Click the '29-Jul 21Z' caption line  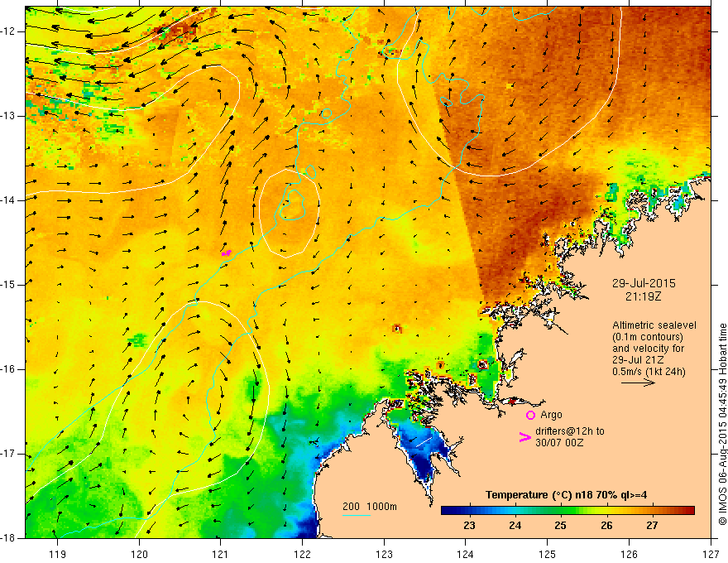pos(638,360)
